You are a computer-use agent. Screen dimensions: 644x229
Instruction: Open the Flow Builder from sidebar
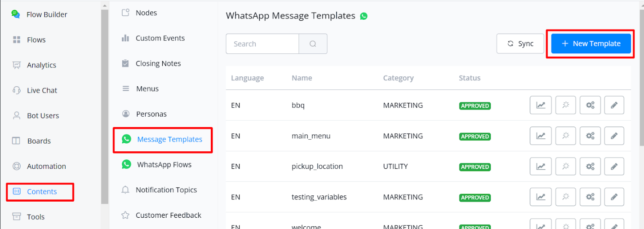(x=46, y=14)
